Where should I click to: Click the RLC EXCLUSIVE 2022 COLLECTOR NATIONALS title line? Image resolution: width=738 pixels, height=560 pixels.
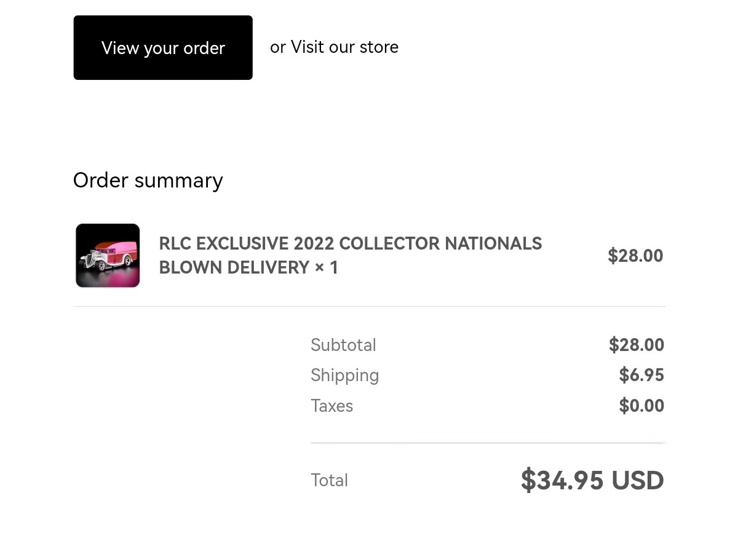[351, 243]
